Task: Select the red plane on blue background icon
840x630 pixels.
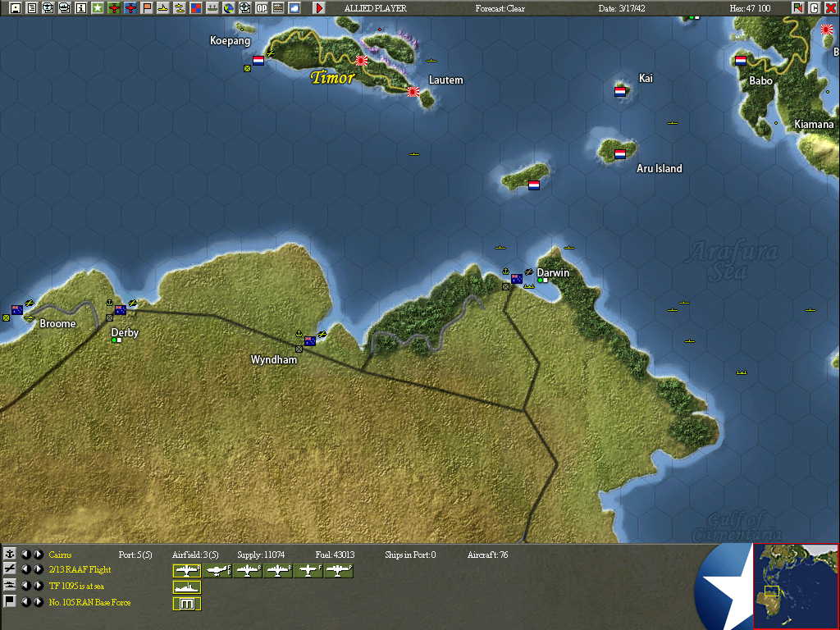Action: coord(130,8)
